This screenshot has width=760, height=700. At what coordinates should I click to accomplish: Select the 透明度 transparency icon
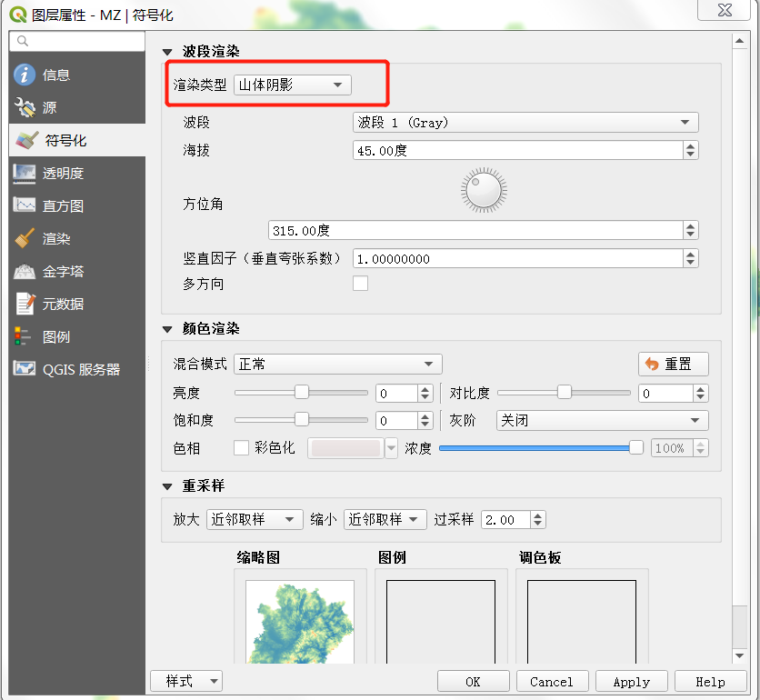25,173
